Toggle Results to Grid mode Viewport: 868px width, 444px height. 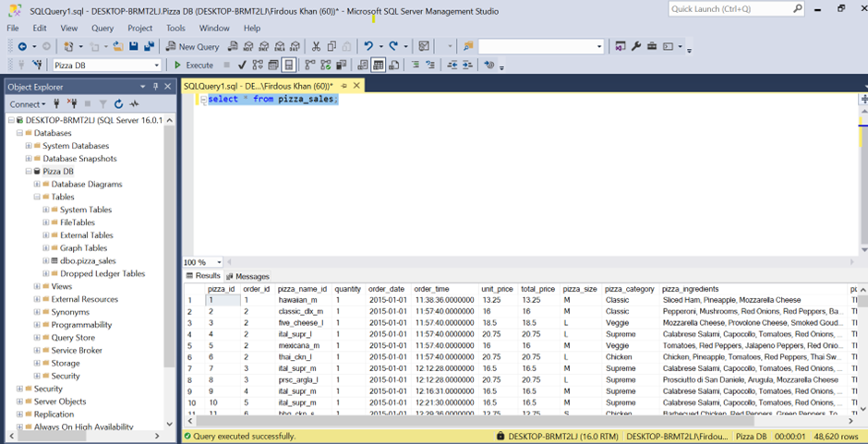[378, 66]
